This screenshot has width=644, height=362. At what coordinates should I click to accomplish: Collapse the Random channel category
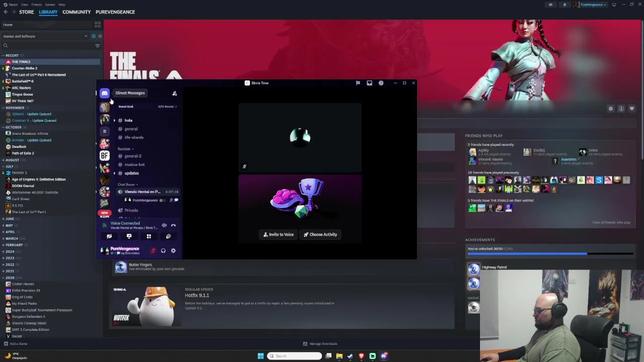click(125, 149)
